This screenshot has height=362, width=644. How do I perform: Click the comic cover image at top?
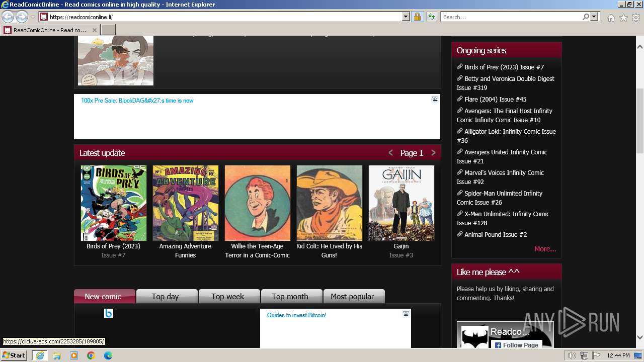point(116,60)
